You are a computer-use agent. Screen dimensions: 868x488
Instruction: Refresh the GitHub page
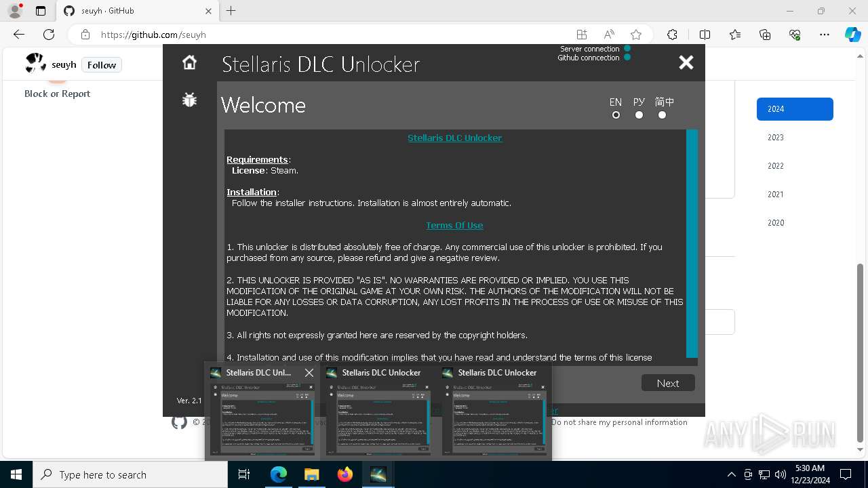(x=49, y=35)
